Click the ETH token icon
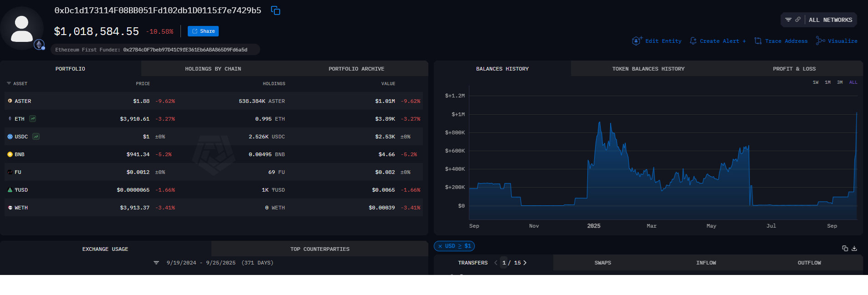The height and width of the screenshot is (295, 868). pyautogui.click(x=10, y=119)
